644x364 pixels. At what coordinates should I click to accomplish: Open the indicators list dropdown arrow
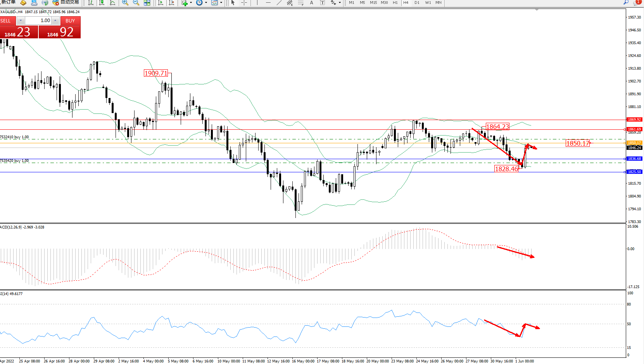191,3
